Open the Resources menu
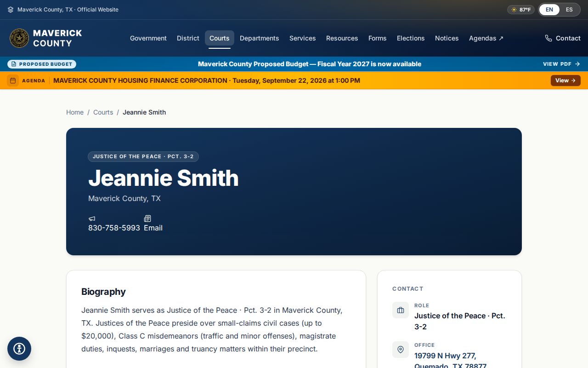This screenshot has width=588, height=368. pyautogui.click(x=342, y=38)
